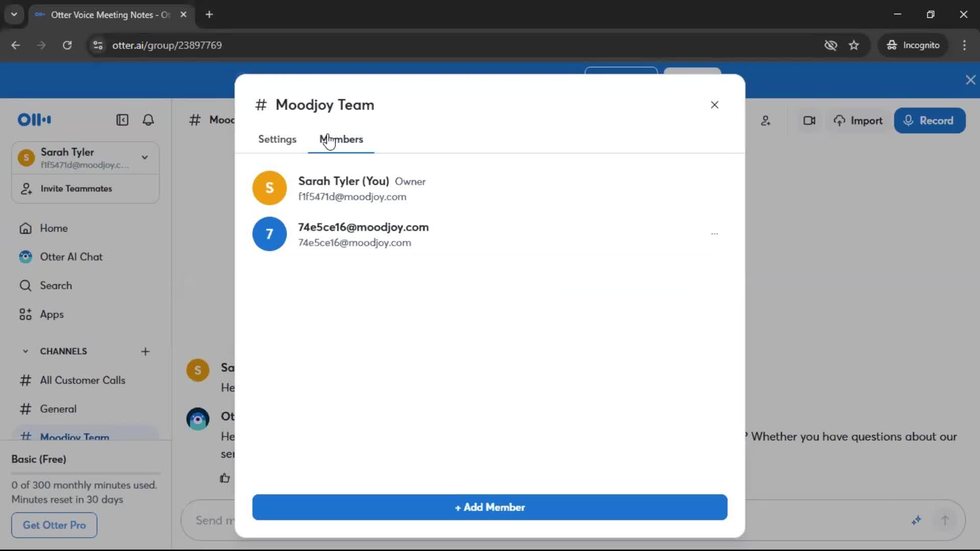Dismiss the blue banner with X
This screenshot has height=551, width=980.
[970, 80]
